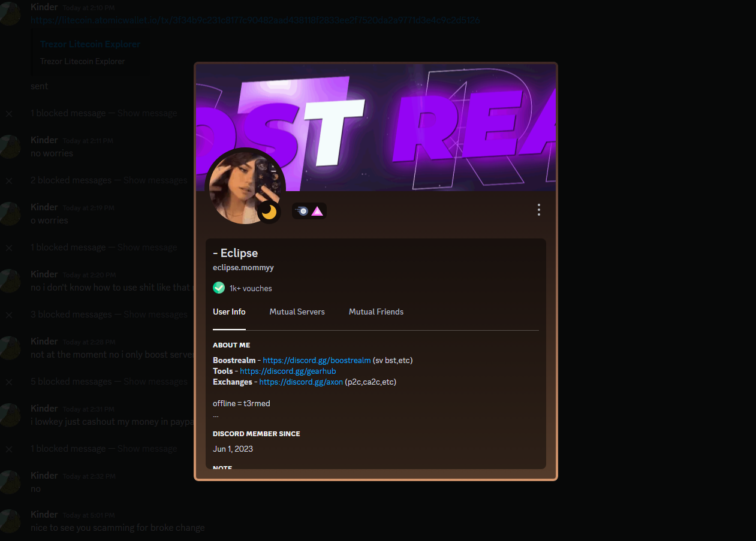Image resolution: width=756 pixels, height=541 pixels.
Task: Open Kinder's avatar on the 2:28 PM message
Action: (10, 347)
